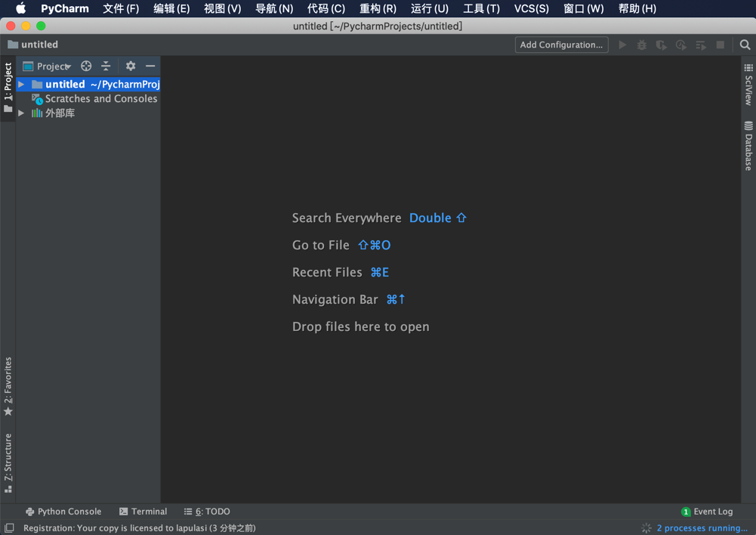
Task: Select files with the scroll-to-source crosshair
Action: 85,66
